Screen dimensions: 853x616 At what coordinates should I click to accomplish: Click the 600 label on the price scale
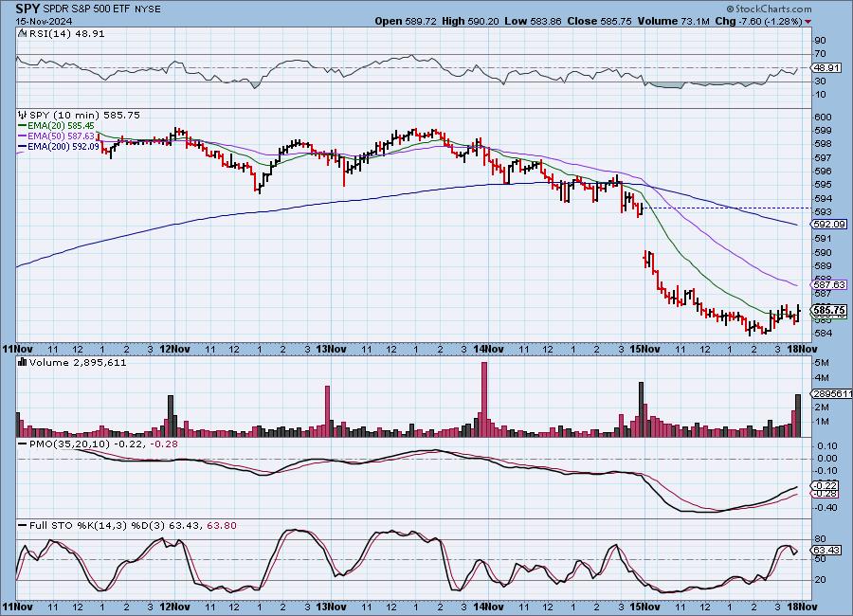[x=823, y=117]
